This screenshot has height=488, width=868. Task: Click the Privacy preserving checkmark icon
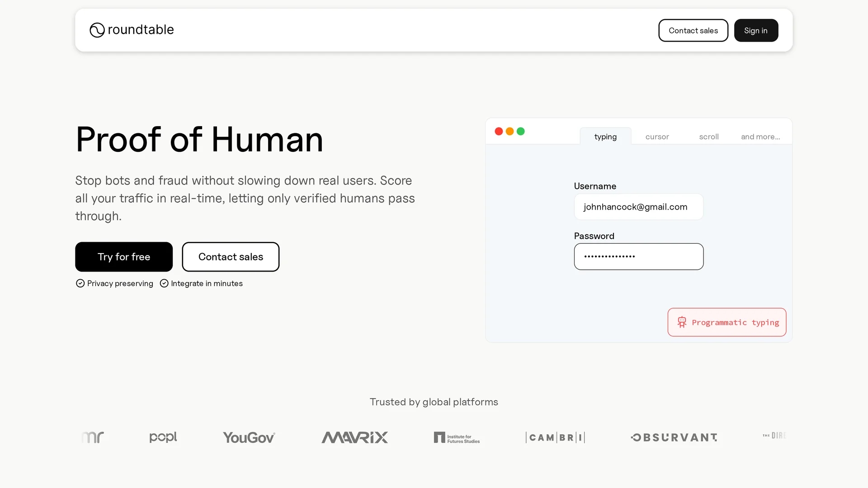(x=80, y=283)
